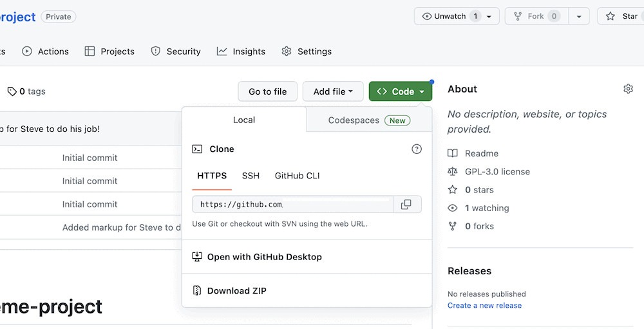Star the repository
Screen dimensions: 644x329
point(622,16)
